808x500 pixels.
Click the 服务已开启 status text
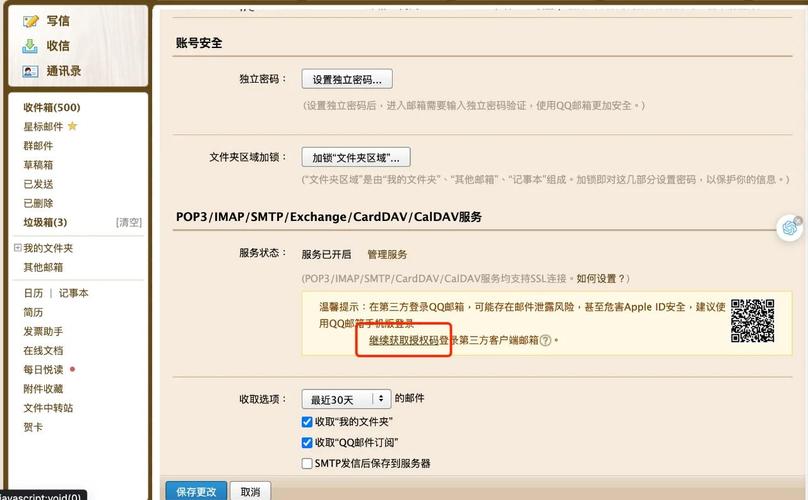click(x=326, y=254)
